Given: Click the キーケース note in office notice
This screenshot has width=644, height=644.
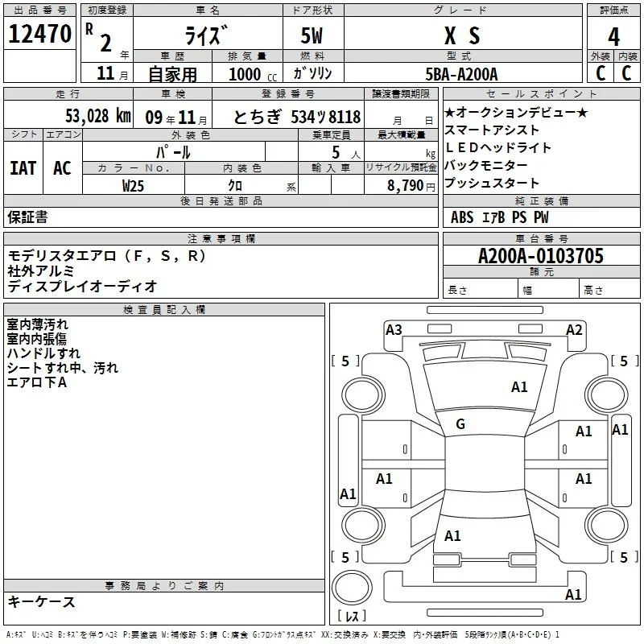Looking at the screenshot, I should click(42, 601).
